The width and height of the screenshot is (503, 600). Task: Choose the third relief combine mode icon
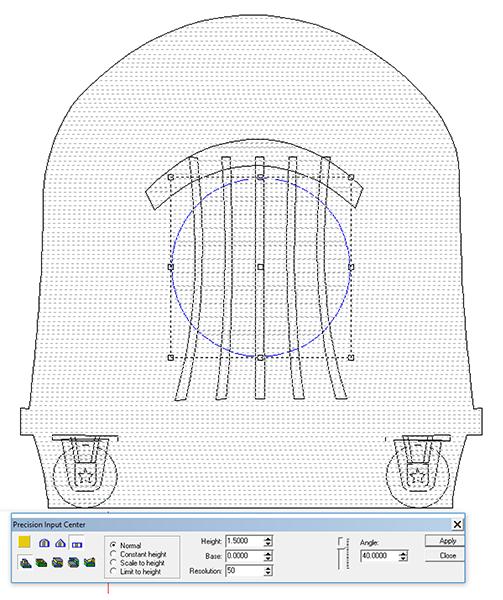tap(57, 562)
